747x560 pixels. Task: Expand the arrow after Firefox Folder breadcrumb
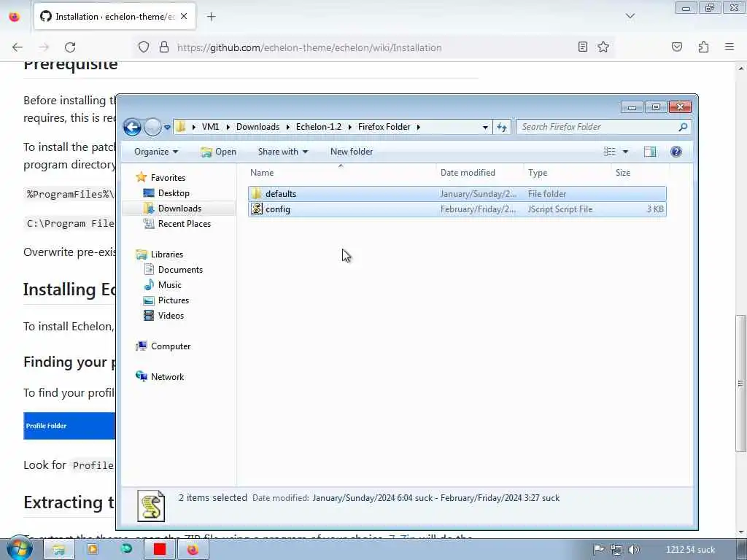(418, 127)
